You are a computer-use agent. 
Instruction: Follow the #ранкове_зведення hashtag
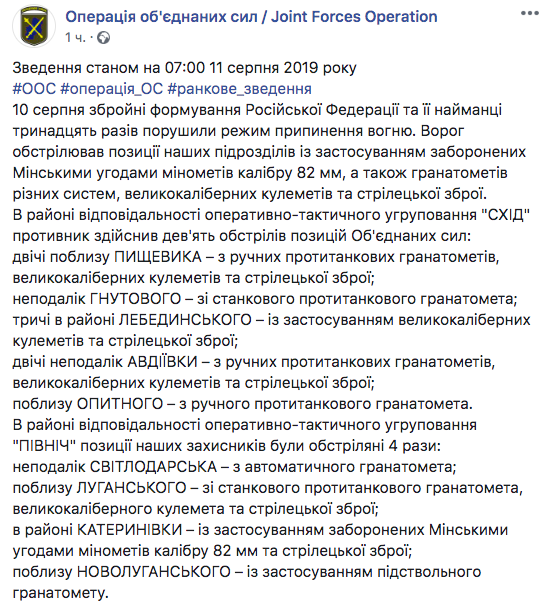pos(240,89)
